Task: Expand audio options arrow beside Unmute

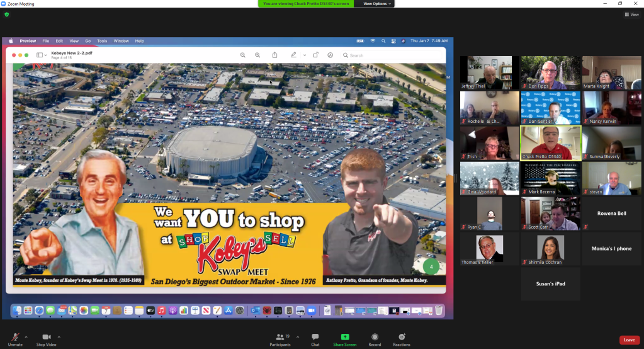Action: tap(28, 336)
